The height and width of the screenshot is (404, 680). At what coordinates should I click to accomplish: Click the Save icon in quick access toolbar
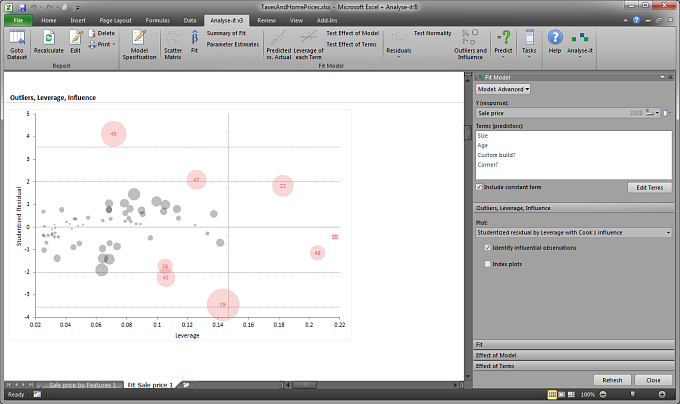point(23,7)
